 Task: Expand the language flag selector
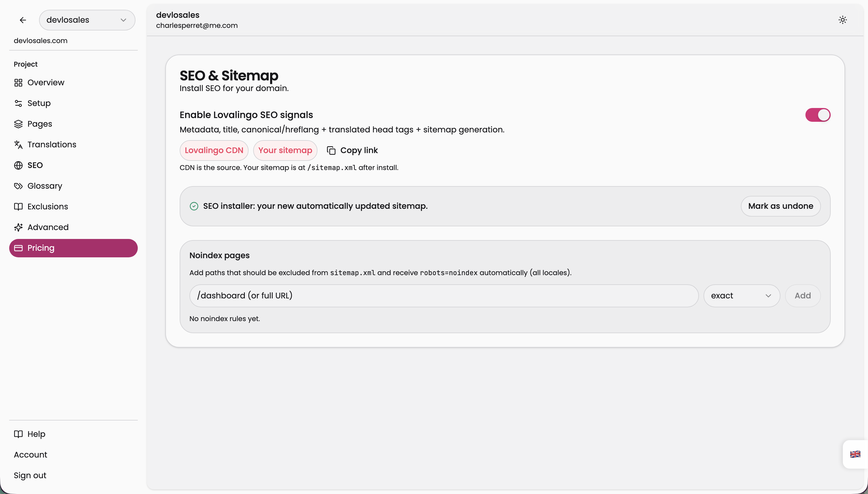855,454
